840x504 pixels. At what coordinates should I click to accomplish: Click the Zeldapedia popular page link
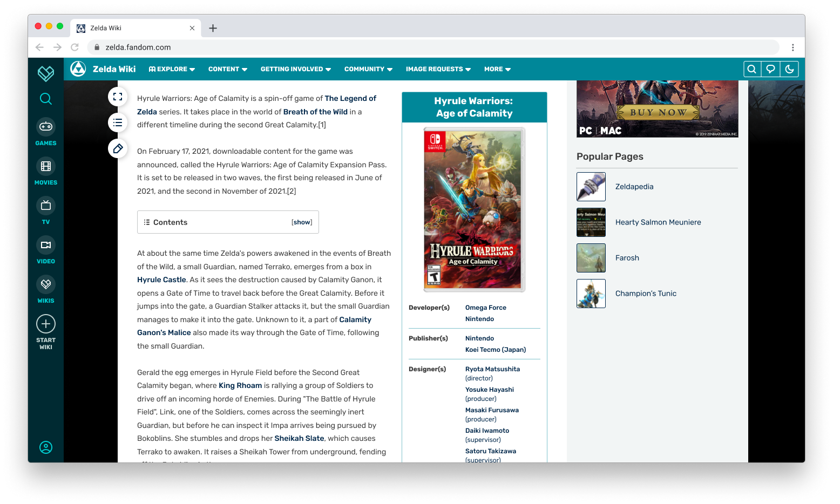[x=634, y=187]
